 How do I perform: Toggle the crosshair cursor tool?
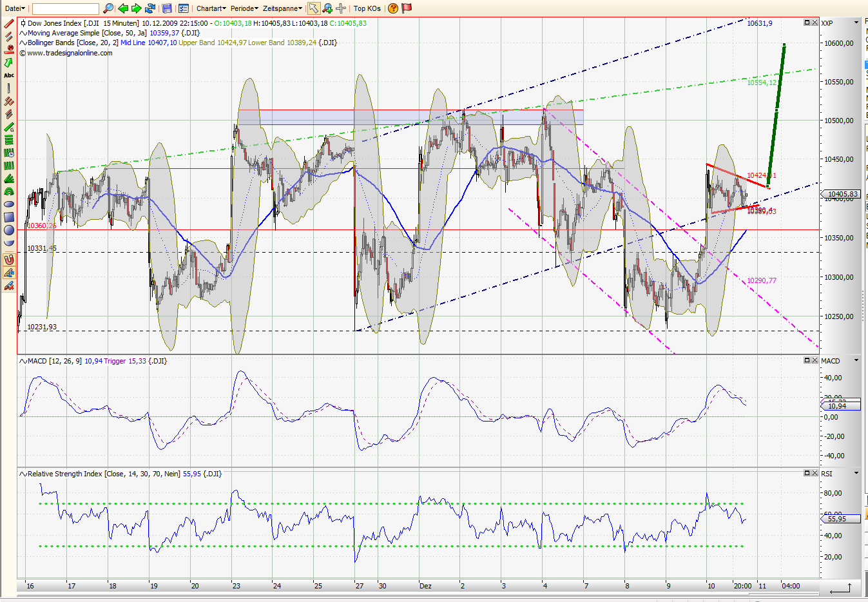click(340, 8)
